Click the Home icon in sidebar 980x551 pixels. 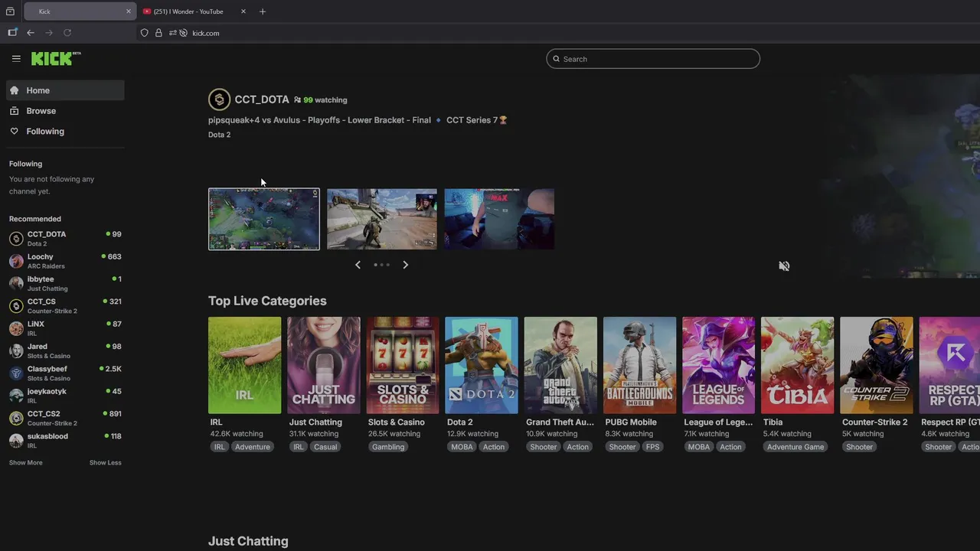point(14,90)
